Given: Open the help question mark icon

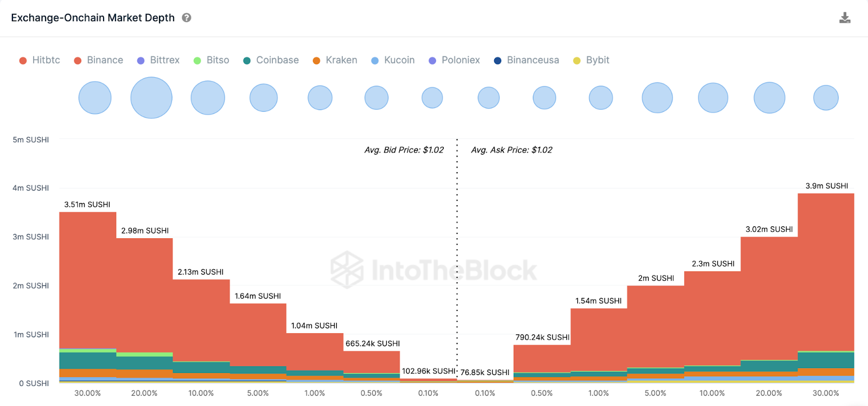Looking at the screenshot, I should [187, 18].
